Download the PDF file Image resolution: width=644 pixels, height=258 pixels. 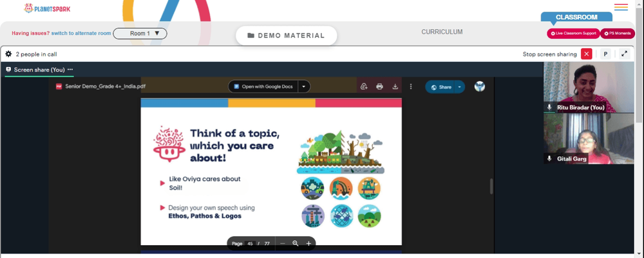coord(395,86)
